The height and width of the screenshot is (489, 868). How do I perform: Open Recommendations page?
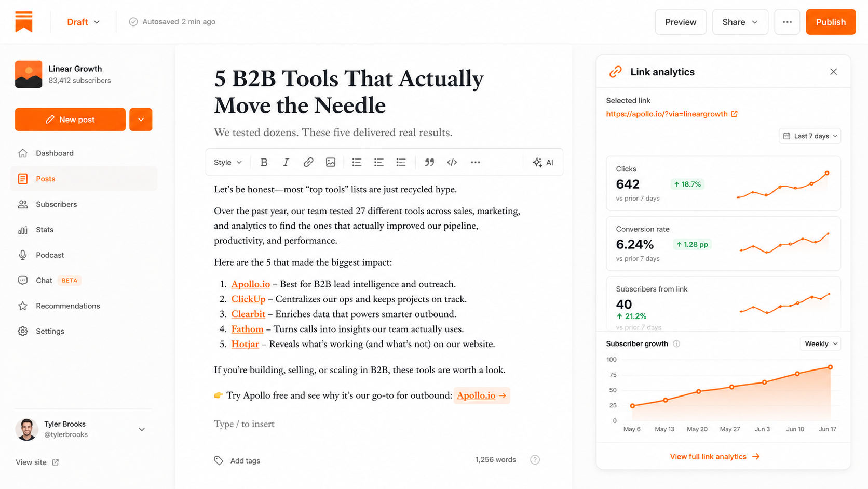pos(83,306)
